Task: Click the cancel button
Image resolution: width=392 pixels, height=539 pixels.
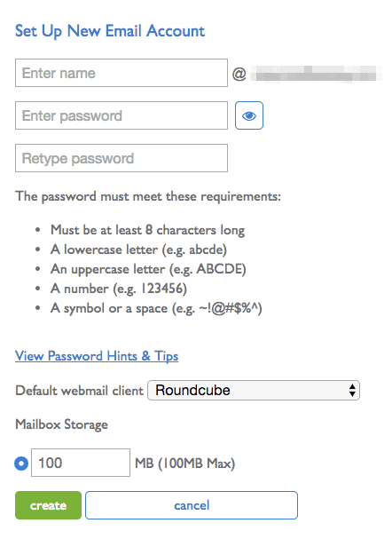Action: tap(192, 505)
